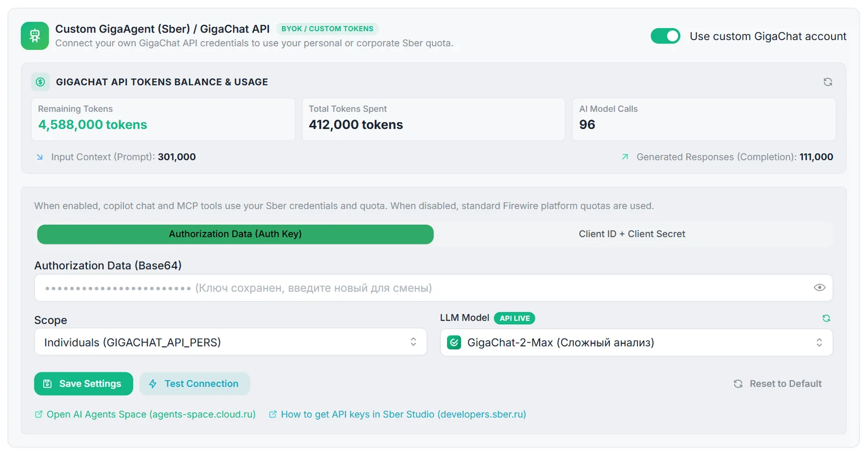Click the generated responses arrow icon

click(625, 157)
